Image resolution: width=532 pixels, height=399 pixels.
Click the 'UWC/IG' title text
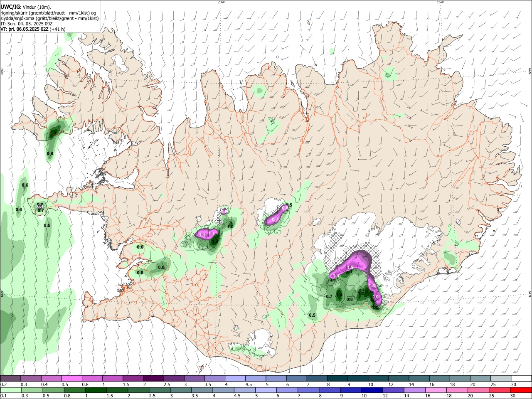10,7
